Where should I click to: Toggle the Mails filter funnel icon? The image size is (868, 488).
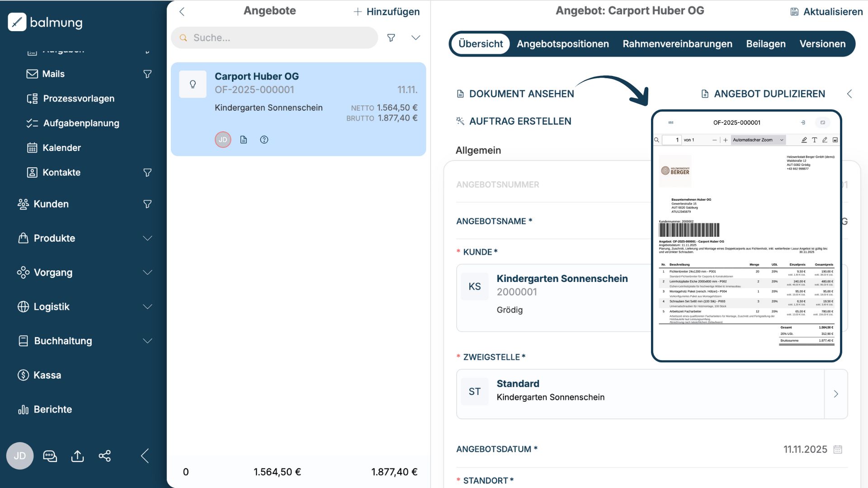tap(147, 74)
